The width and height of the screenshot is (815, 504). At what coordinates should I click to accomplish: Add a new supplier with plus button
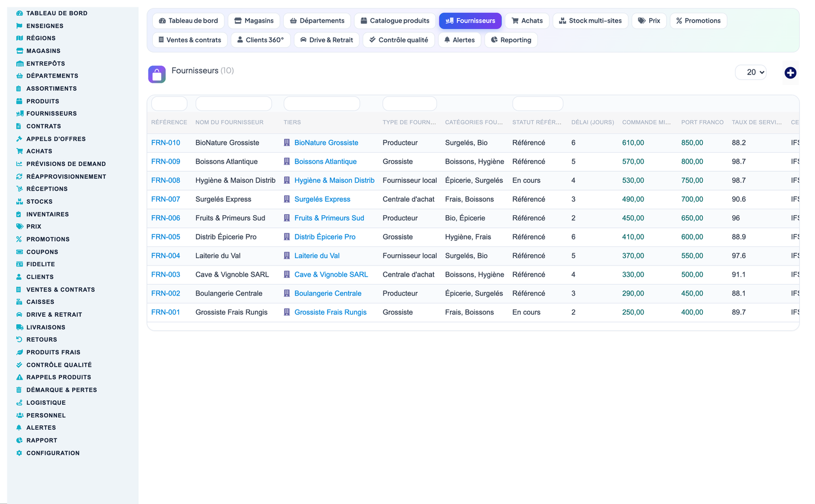[790, 73]
